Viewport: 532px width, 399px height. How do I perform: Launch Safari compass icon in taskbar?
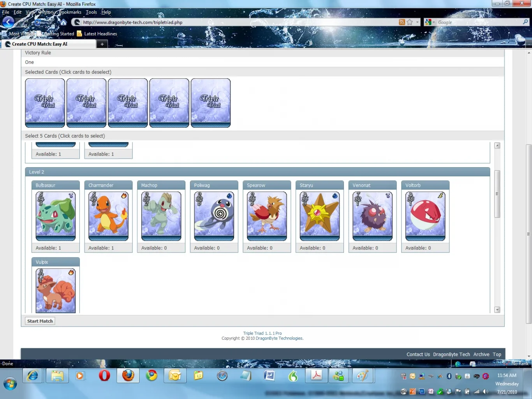pos(222,376)
